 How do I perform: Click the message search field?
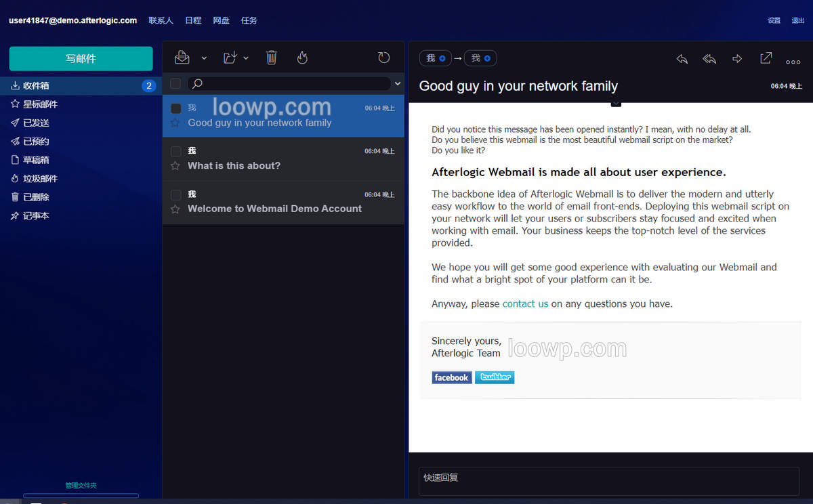[289, 83]
